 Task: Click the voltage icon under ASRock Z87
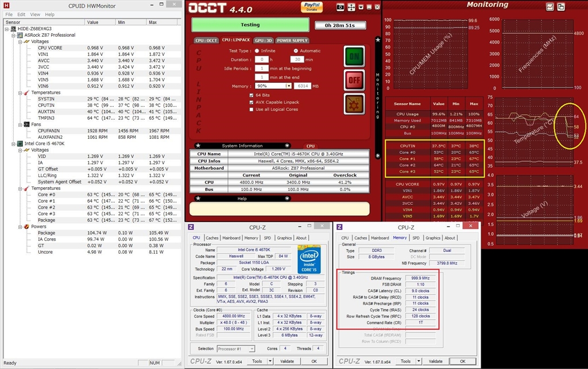coord(26,41)
